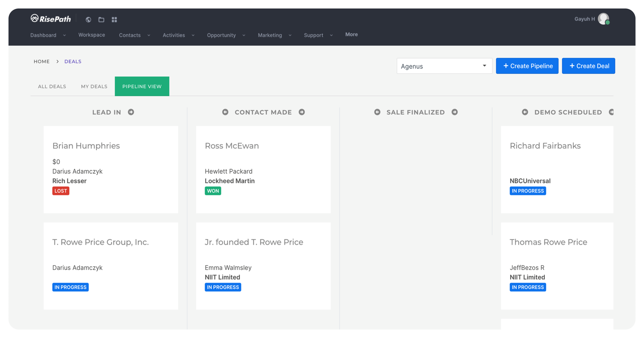Open Jr. founded T. Rowe Price deal

pyautogui.click(x=254, y=242)
